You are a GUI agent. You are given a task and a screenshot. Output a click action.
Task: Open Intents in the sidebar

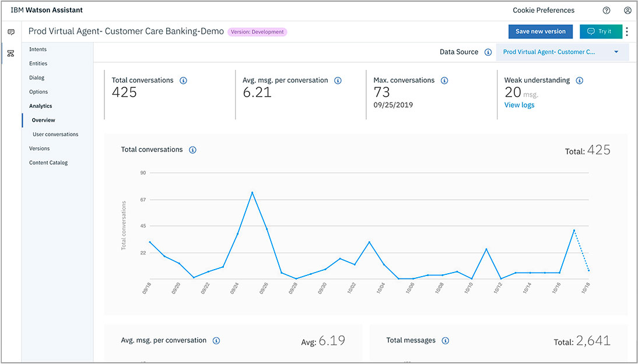(38, 49)
